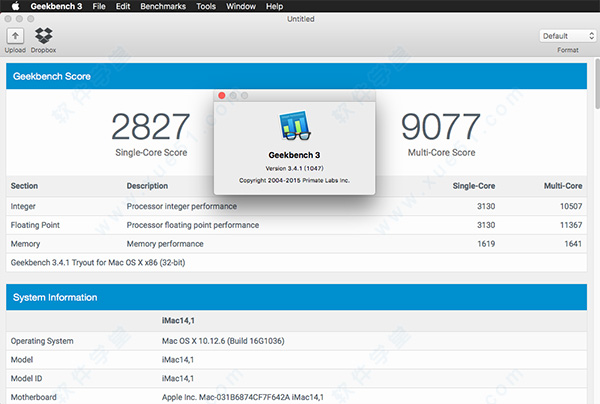
Task: Open the Benchmarks menu
Action: (163, 6)
